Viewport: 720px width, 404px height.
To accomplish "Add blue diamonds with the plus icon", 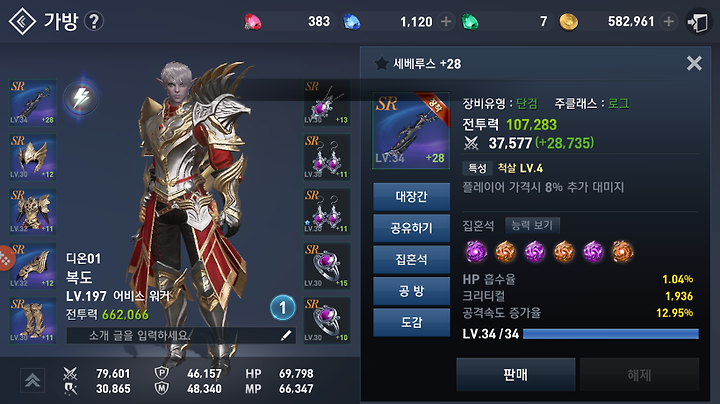I will pyautogui.click(x=445, y=22).
